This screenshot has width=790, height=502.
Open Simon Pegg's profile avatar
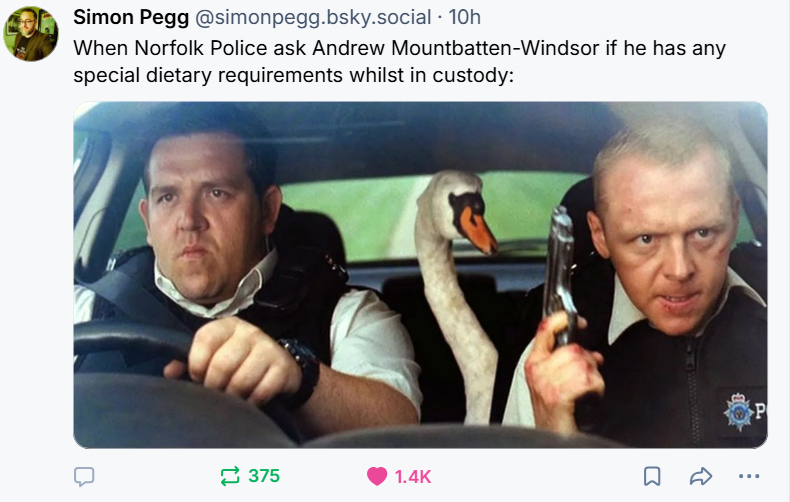coord(31,34)
